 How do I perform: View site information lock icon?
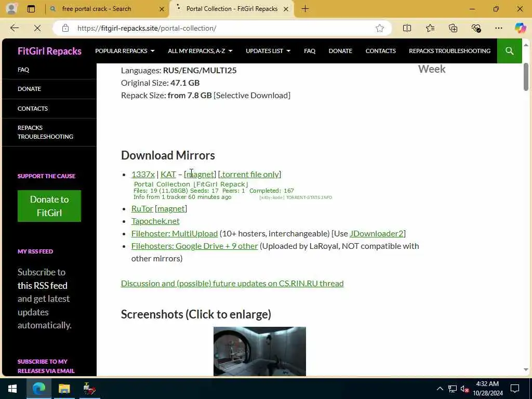[x=65, y=28]
